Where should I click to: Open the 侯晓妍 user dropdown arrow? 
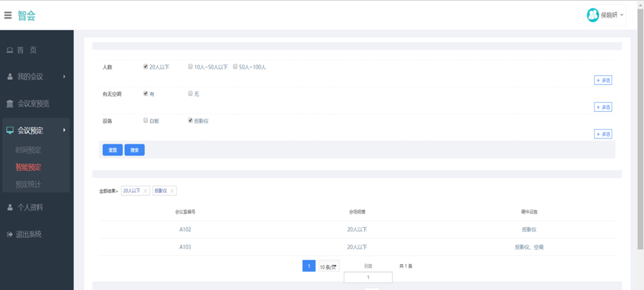pyautogui.click(x=622, y=15)
